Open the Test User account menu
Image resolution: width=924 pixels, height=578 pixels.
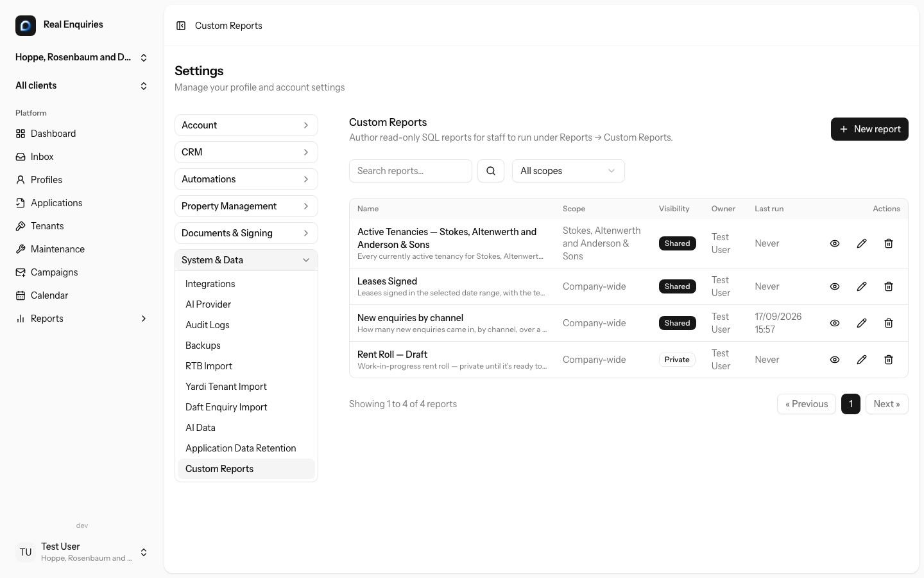[x=82, y=552]
